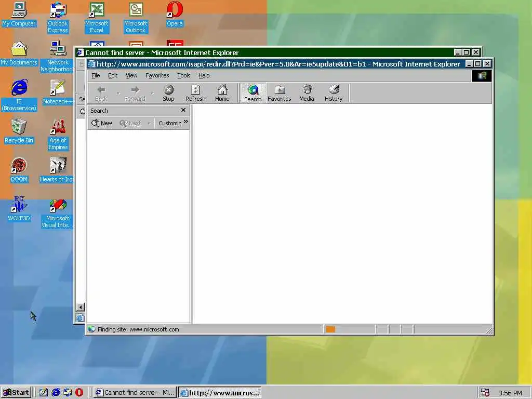This screenshot has width=532, height=399.
Task: Select Microsoft Visual InterDev desktop shortcut
Action: click(x=58, y=214)
